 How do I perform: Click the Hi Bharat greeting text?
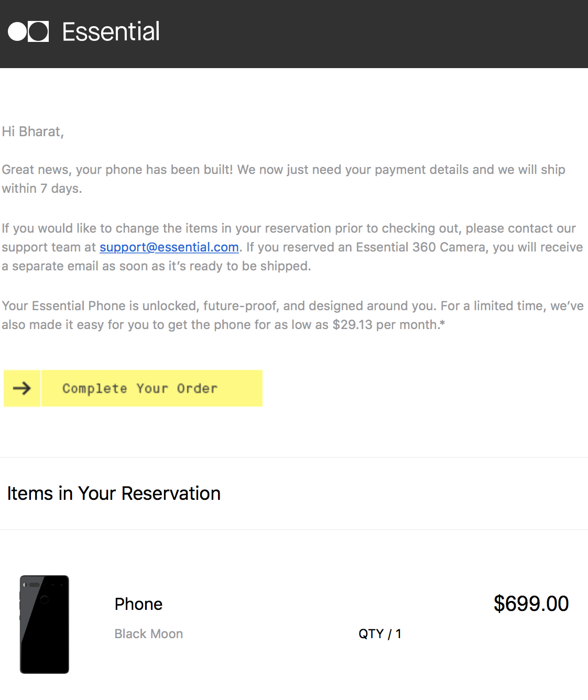point(33,132)
